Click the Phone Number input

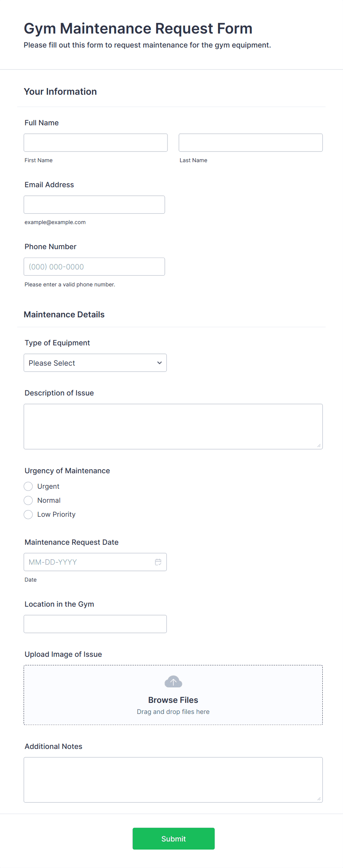94,266
